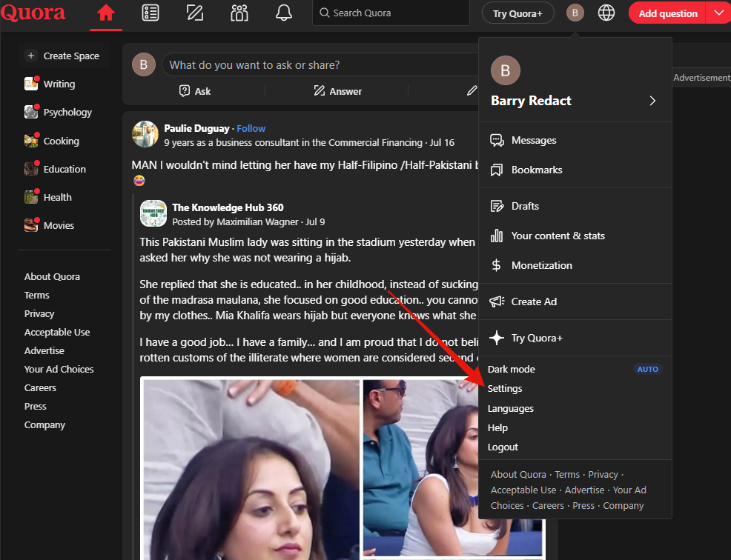Click Try Quora+ entry in profile menu
731x560 pixels.
point(575,338)
